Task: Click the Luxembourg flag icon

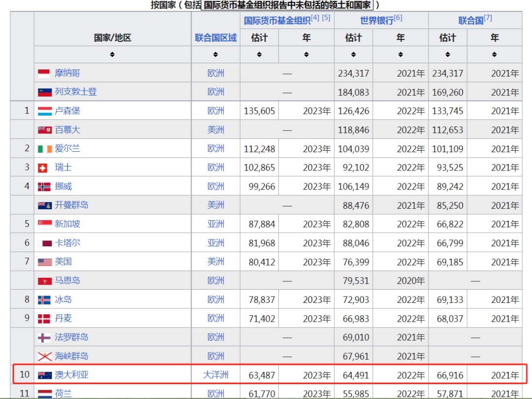Action: coord(44,111)
